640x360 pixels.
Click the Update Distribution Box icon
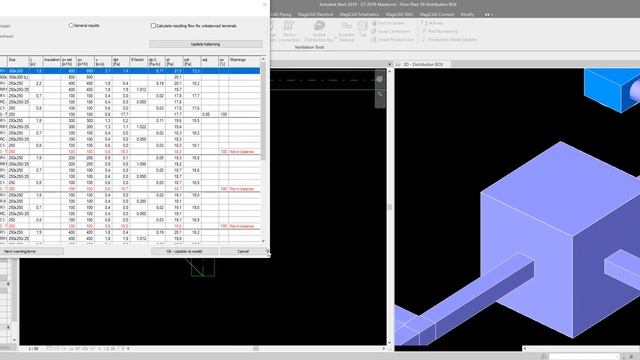pyautogui.click(x=319, y=26)
